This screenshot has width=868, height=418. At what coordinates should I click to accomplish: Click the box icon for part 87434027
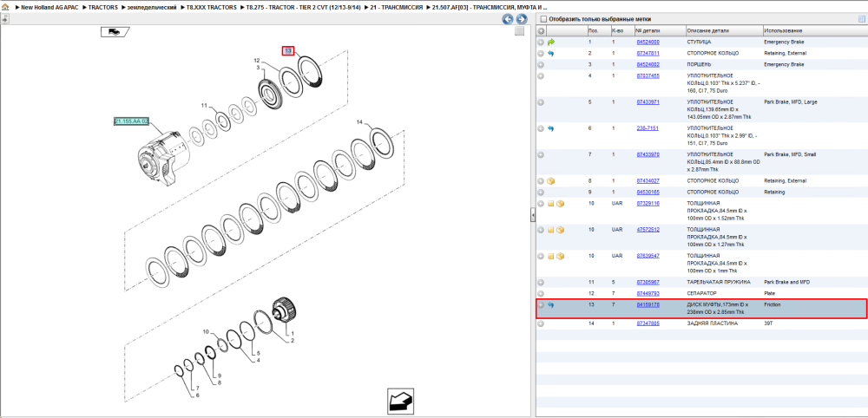pos(551,180)
